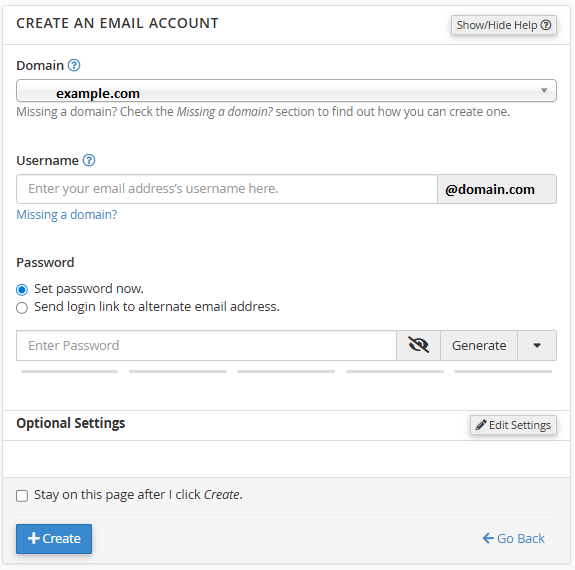Image resolution: width=575 pixels, height=570 pixels.
Task: Open the Missing a domain? link
Action: pos(67,214)
